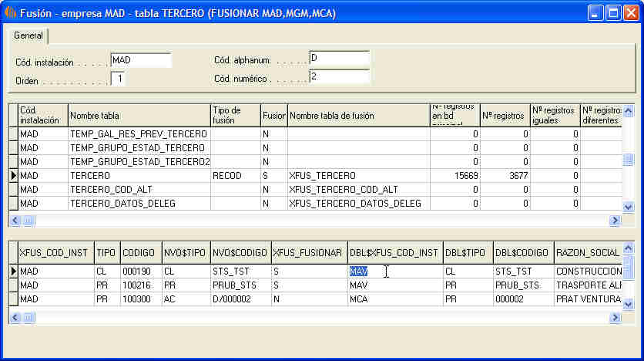Screen dimensions: 644x361
Task: Click the XFUS_FUSIONAR column header
Action: point(309,253)
